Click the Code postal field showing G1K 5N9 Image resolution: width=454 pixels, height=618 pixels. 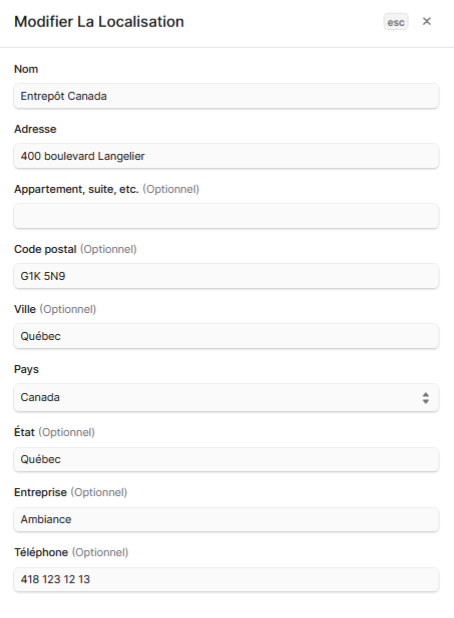click(x=226, y=276)
